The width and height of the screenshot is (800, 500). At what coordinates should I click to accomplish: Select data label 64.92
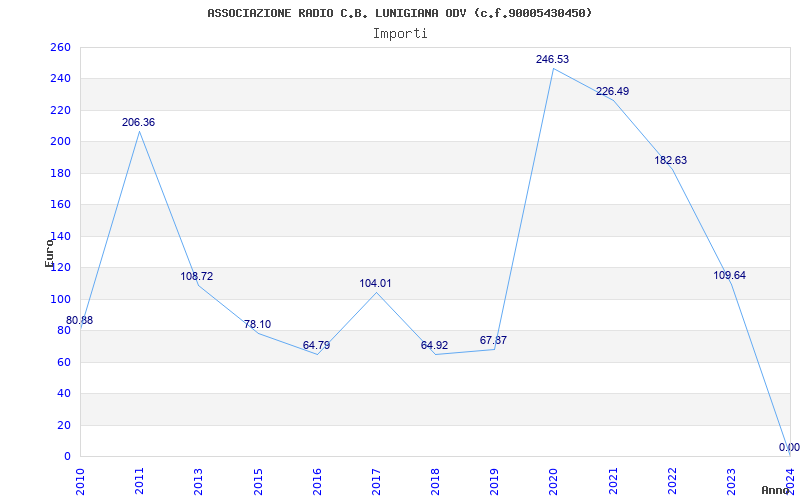click(434, 345)
